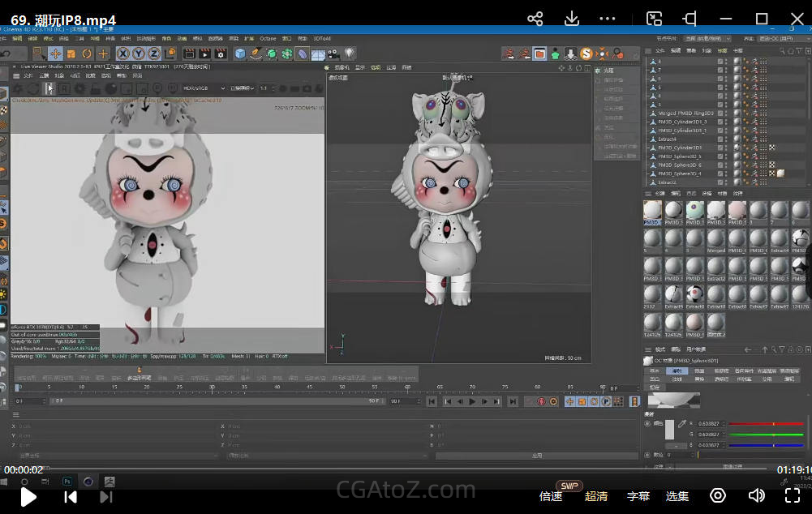Open the HDR/sRGB dropdown in Live Viewer
The image size is (812, 514).
(201, 88)
